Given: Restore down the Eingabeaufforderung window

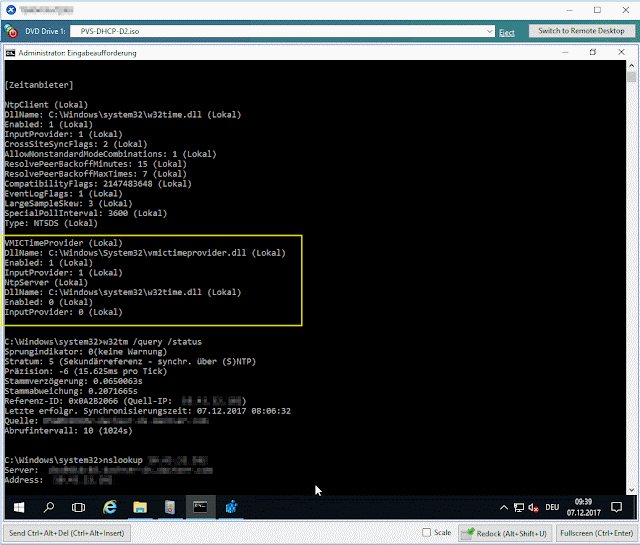Looking at the screenshot, I should point(593,52).
